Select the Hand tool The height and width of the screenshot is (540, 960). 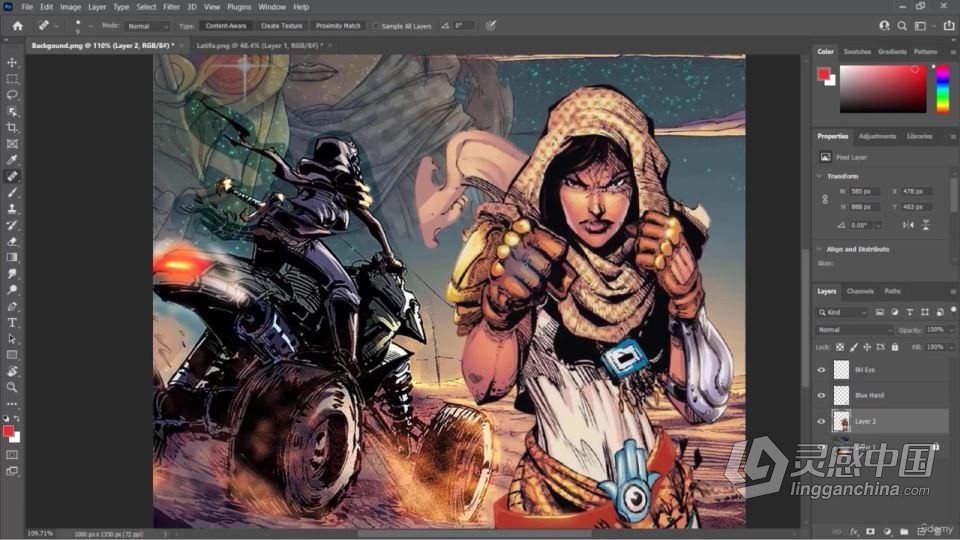12,371
